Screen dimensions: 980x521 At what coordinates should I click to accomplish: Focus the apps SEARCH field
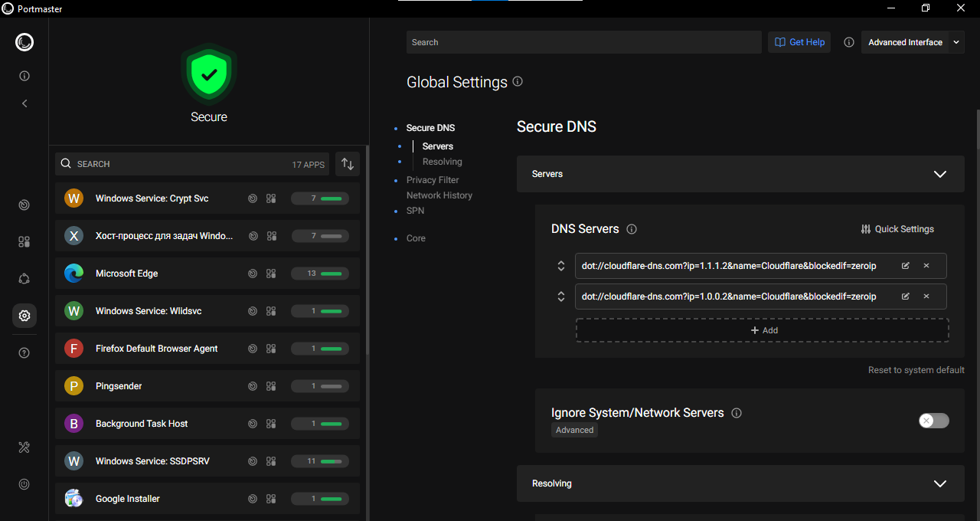192,164
